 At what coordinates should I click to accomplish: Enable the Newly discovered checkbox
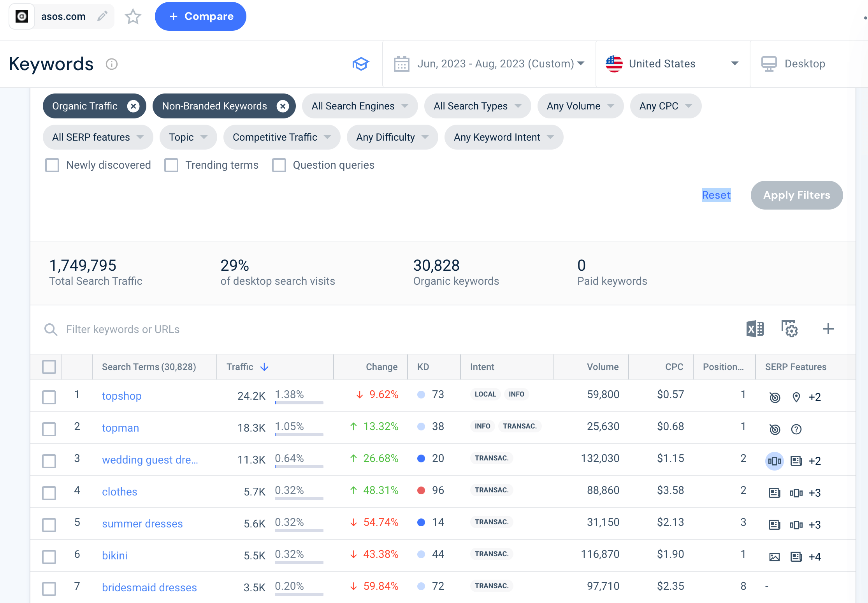coord(52,165)
